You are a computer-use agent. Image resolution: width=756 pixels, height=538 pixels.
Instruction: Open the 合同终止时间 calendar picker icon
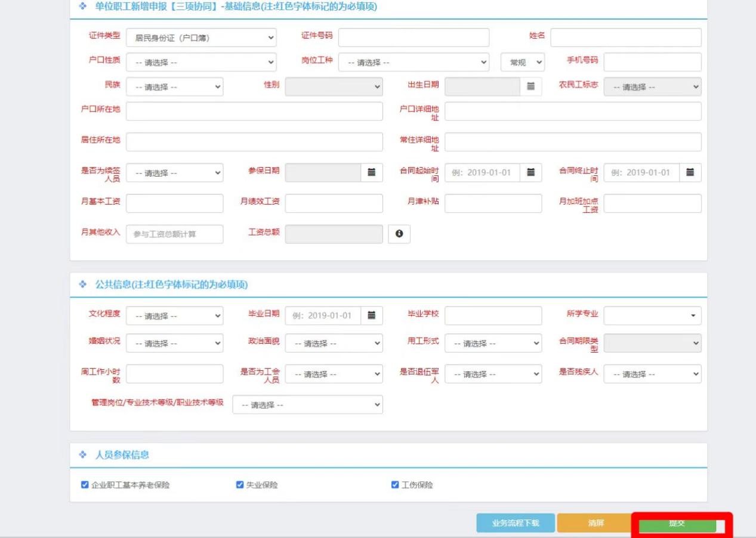[690, 172]
